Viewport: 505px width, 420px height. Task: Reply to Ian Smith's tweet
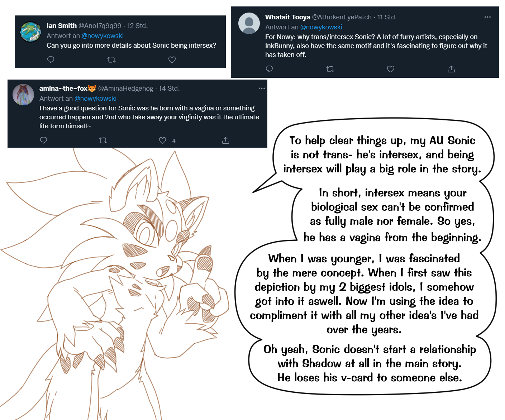(x=51, y=59)
